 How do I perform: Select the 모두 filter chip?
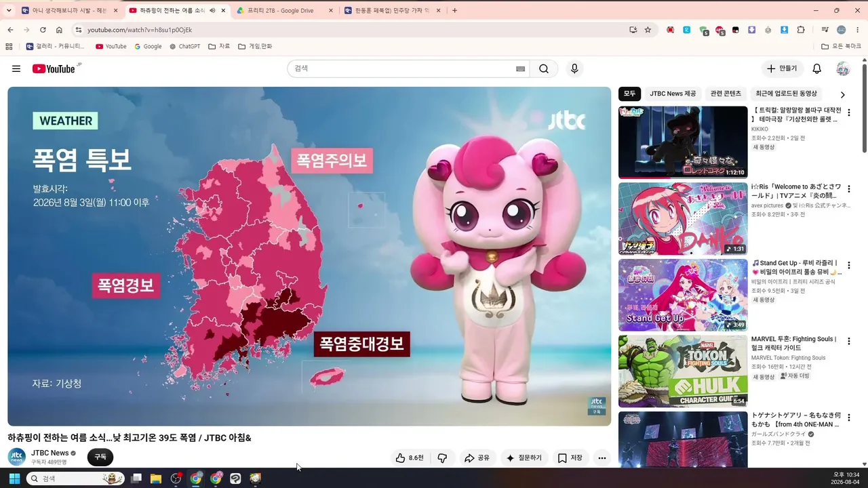pos(630,94)
